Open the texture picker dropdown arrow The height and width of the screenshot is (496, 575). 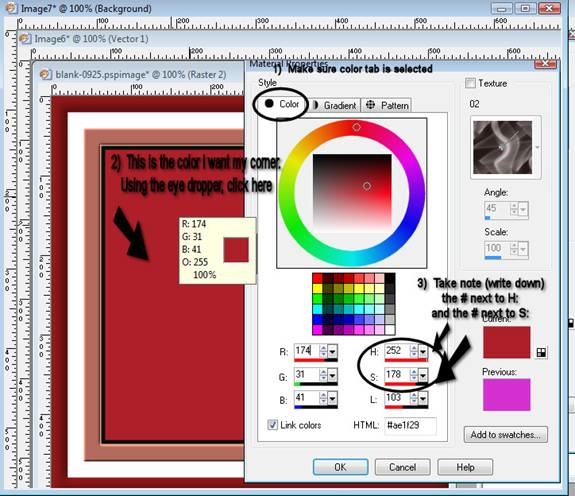tap(537, 147)
